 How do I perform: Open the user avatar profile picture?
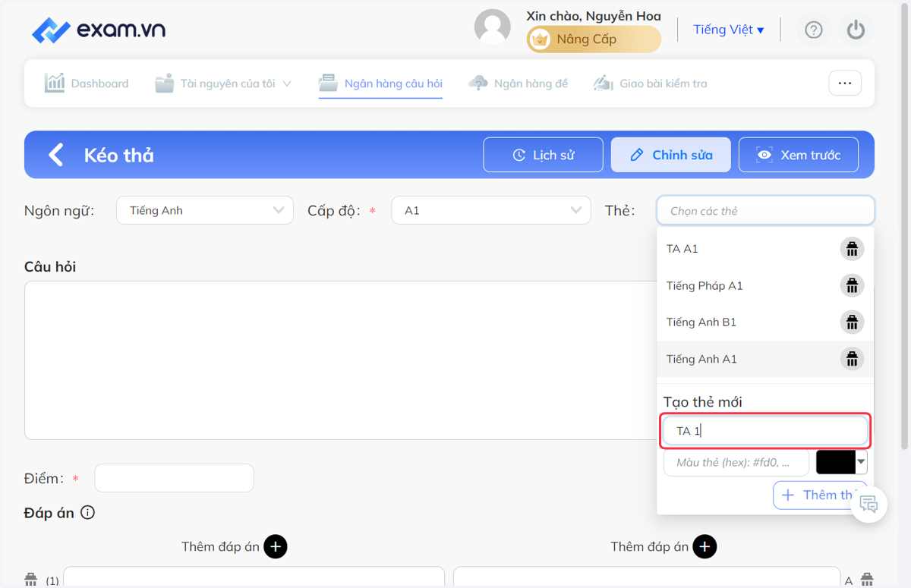pos(493,27)
